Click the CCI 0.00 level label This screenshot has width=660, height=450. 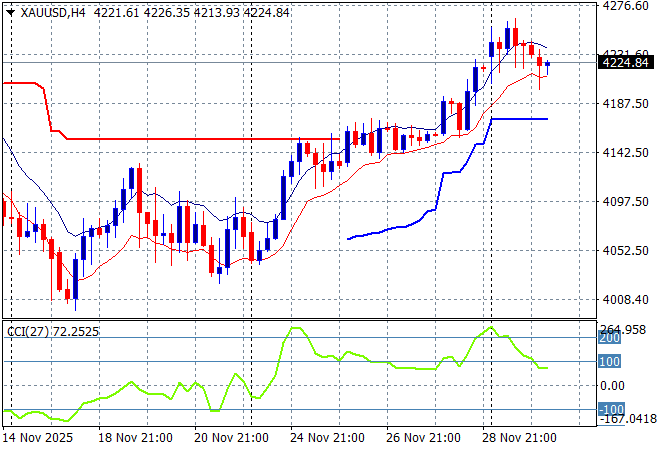(x=612, y=386)
